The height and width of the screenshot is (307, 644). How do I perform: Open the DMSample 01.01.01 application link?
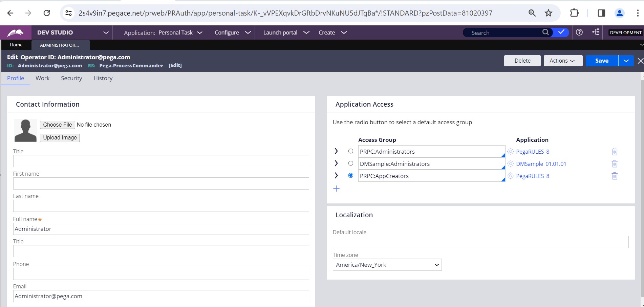(541, 164)
